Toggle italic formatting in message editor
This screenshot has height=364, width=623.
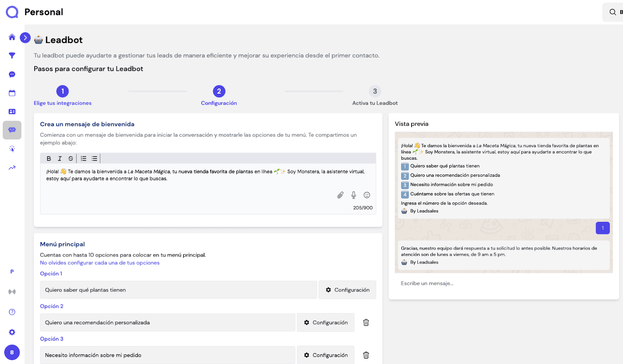point(60,158)
